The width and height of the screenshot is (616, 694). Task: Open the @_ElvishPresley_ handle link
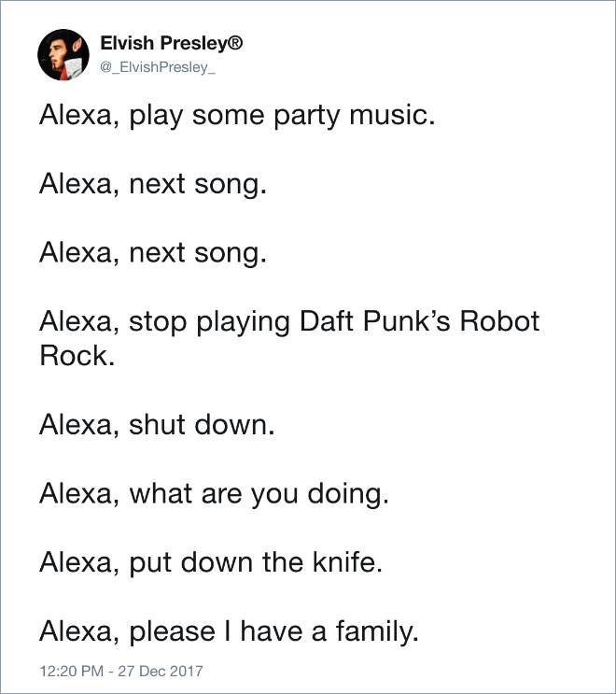pos(158,67)
